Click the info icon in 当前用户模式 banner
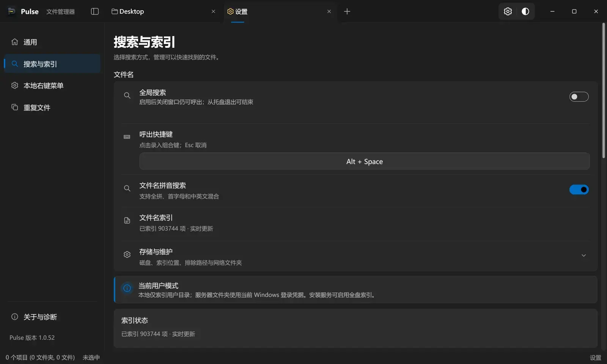The image size is (607, 364). (x=127, y=288)
